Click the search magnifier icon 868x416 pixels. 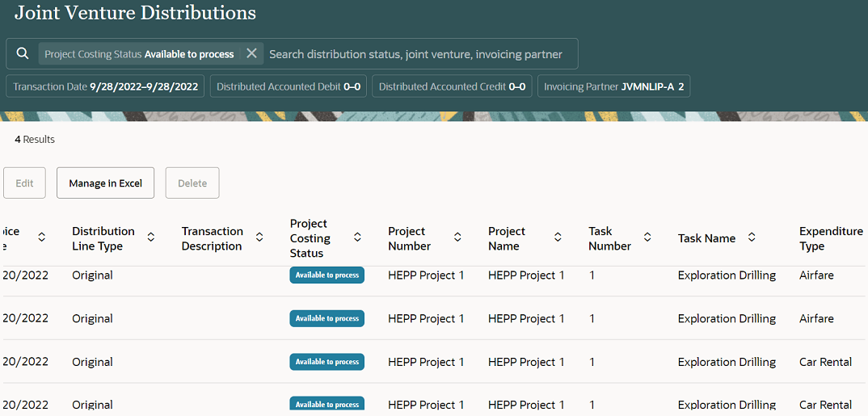point(23,54)
